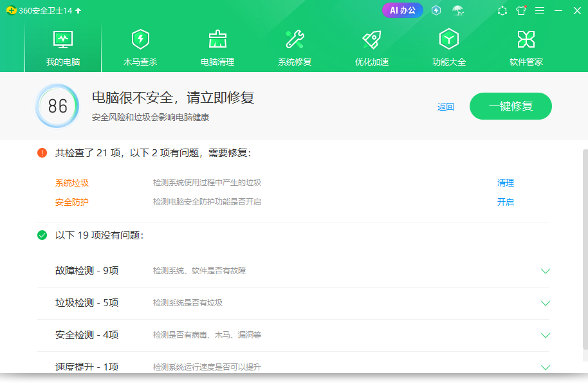588x384 pixels.
Task: Click text 检测电脑安全防护功能是否开启
Action: tap(207, 202)
